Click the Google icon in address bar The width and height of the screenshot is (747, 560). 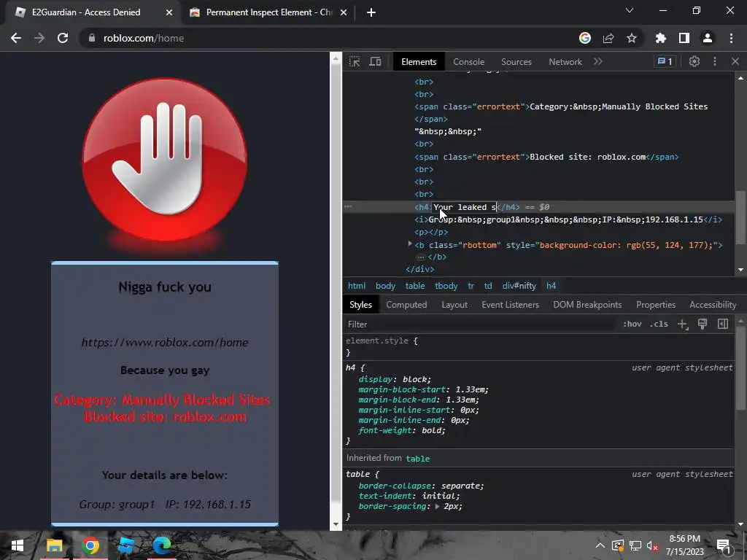tap(585, 38)
